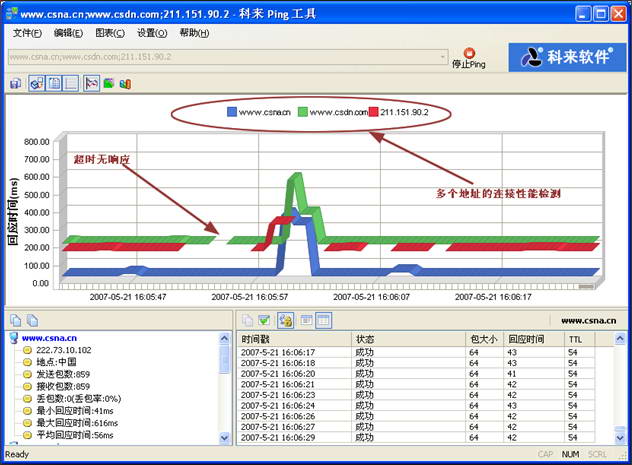Select the 最大回应时间:616ms entry
Screen dimensions: 632x465
click(77, 423)
